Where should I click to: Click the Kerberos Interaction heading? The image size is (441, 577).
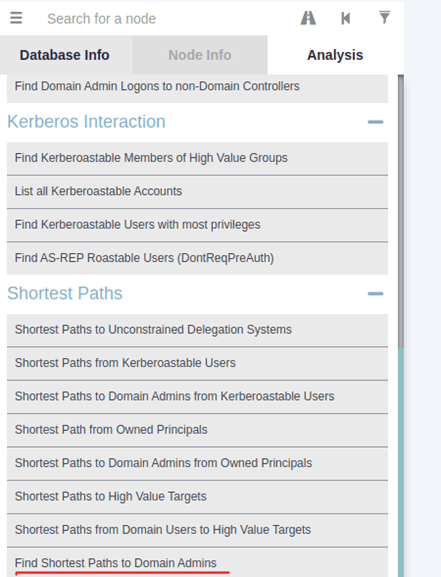[x=87, y=122]
